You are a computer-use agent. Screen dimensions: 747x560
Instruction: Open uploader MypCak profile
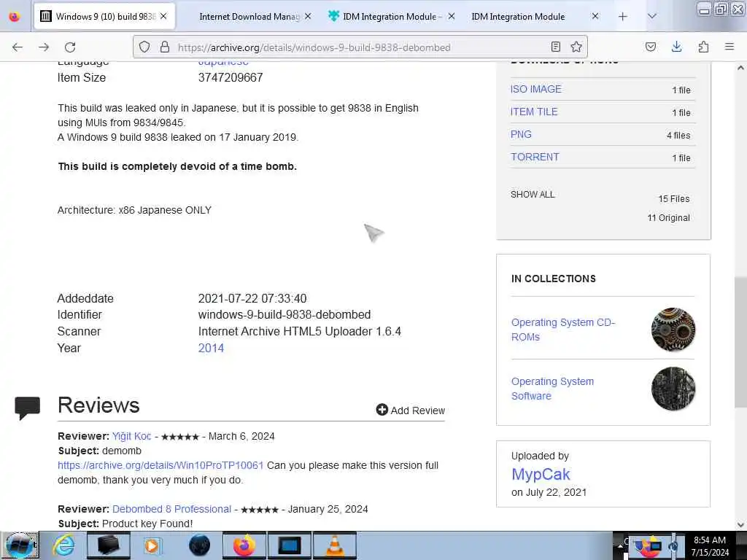coord(541,474)
